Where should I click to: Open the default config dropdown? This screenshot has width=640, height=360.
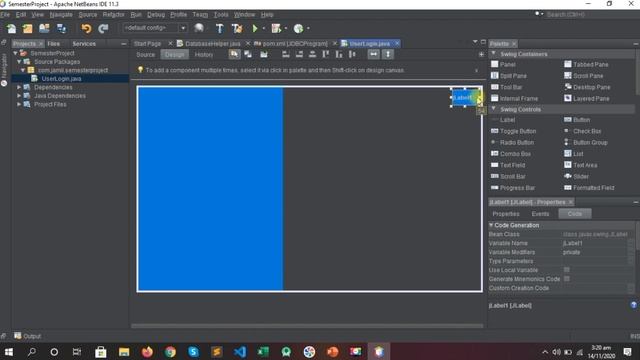pyautogui.click(x=183, y=28)
